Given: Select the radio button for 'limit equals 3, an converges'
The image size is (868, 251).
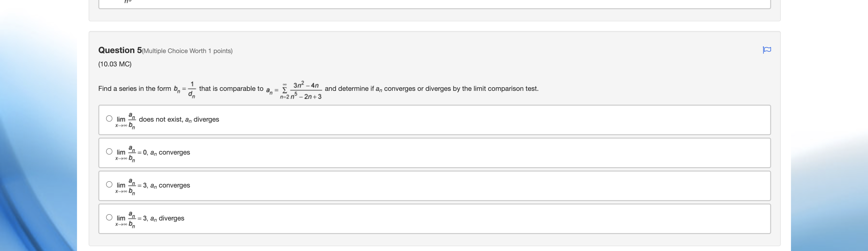Looking at the screenshot, I should click(x=109, y=184).
